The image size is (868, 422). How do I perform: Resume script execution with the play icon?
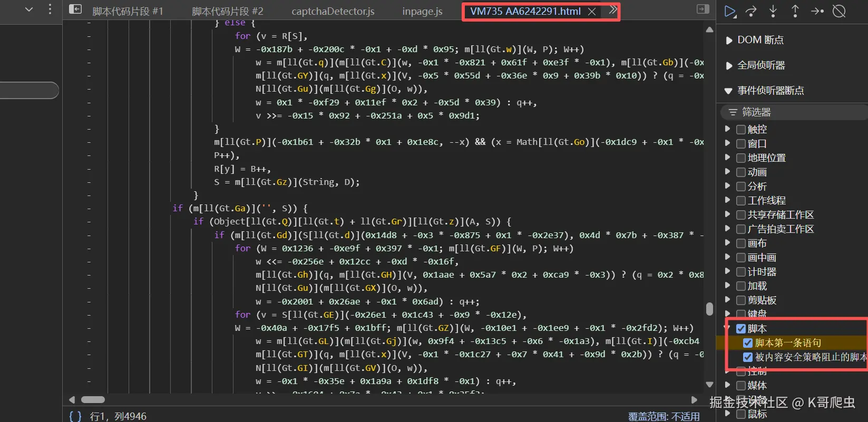coord(729,11)
